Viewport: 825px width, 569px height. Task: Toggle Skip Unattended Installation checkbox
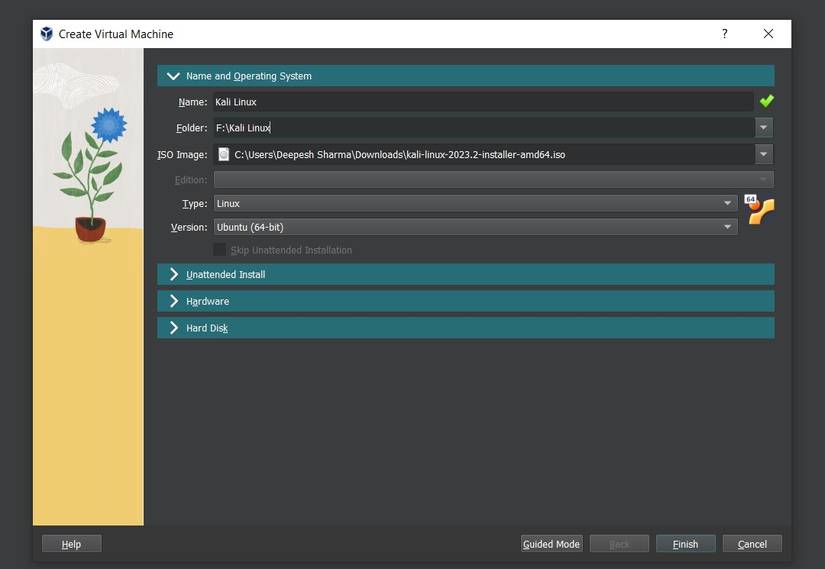tap(220, 250)
